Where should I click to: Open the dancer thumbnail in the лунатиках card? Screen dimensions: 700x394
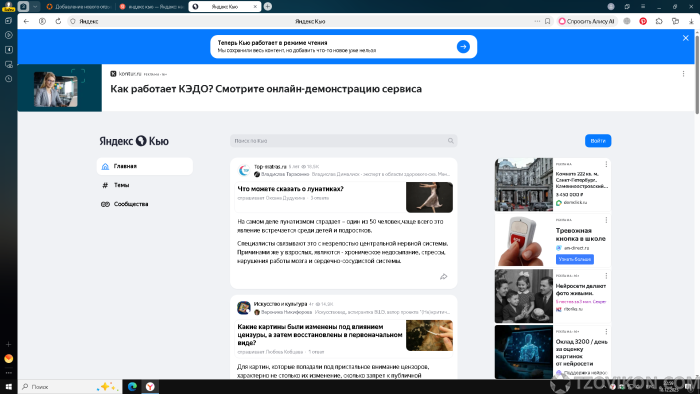(429, 197)
